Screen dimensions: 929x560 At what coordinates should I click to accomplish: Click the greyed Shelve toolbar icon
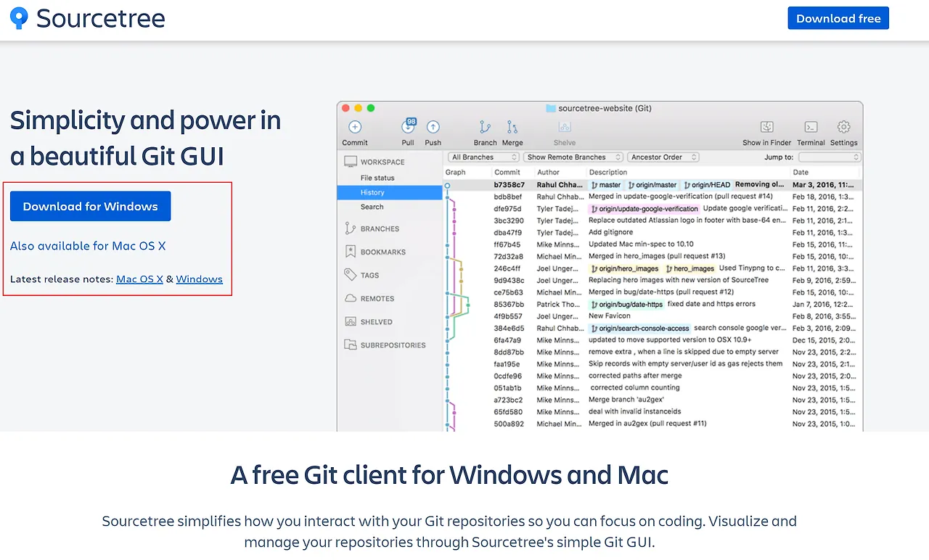click(x=564, y=127)
